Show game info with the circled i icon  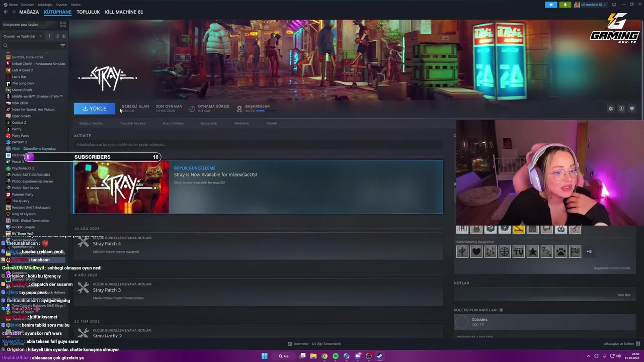621,109
